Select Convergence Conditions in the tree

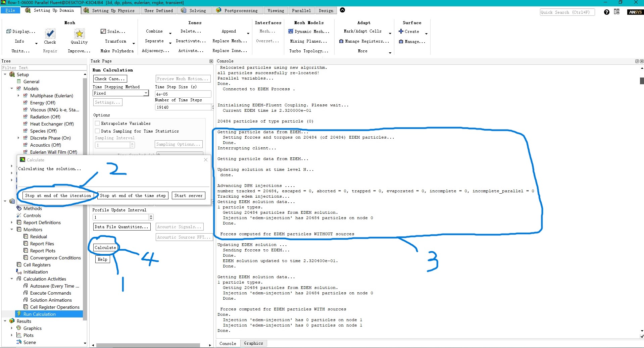[x=55, y=258]
